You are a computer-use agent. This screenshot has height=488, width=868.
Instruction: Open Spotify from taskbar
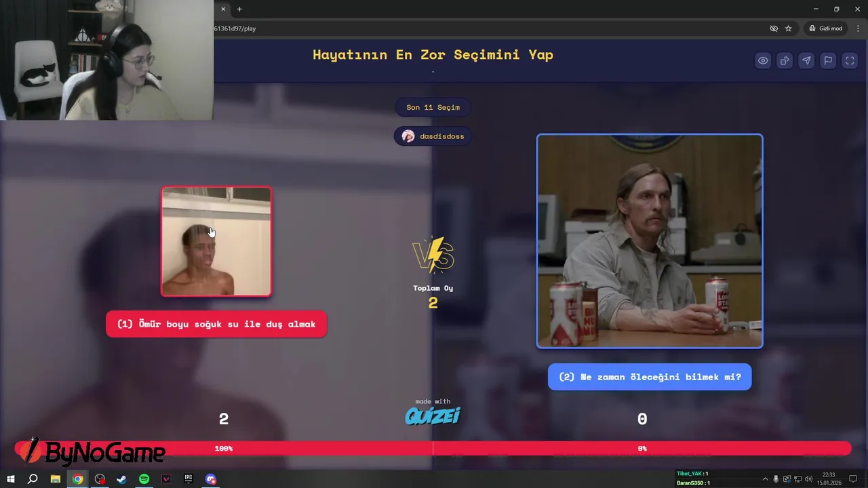coord(144,479)
